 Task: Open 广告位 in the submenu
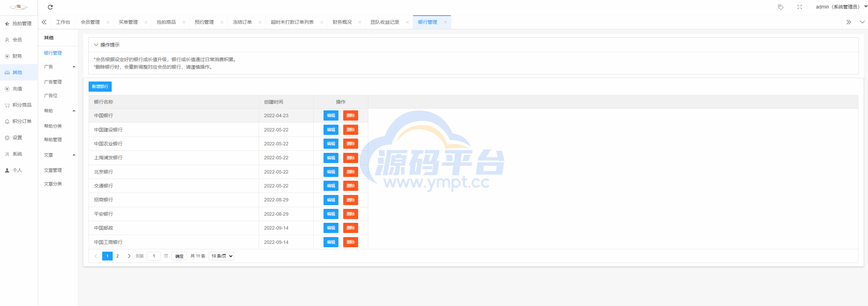pyautogui.click(x=51, y=95)
